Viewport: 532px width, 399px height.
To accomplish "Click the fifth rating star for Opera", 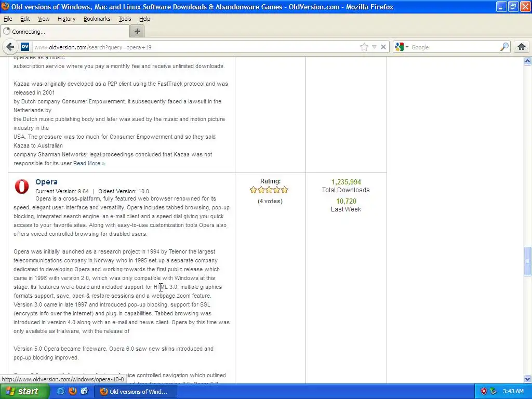I will (285, 190).
